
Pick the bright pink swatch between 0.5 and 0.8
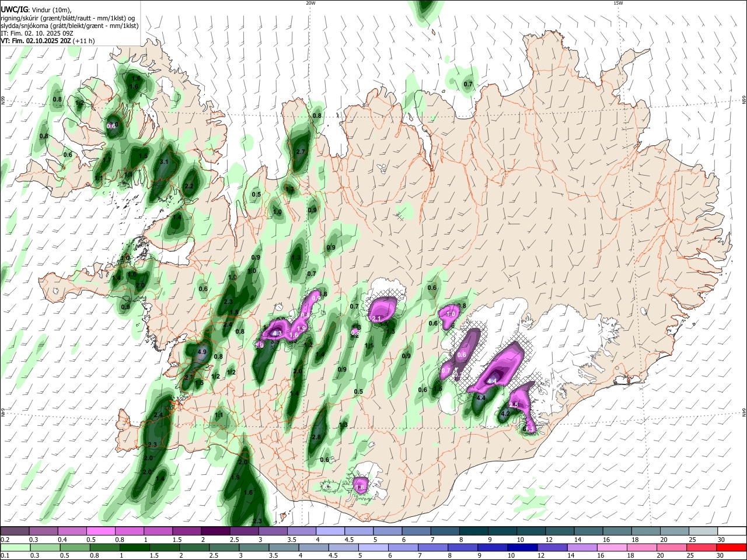coord(100,531)
